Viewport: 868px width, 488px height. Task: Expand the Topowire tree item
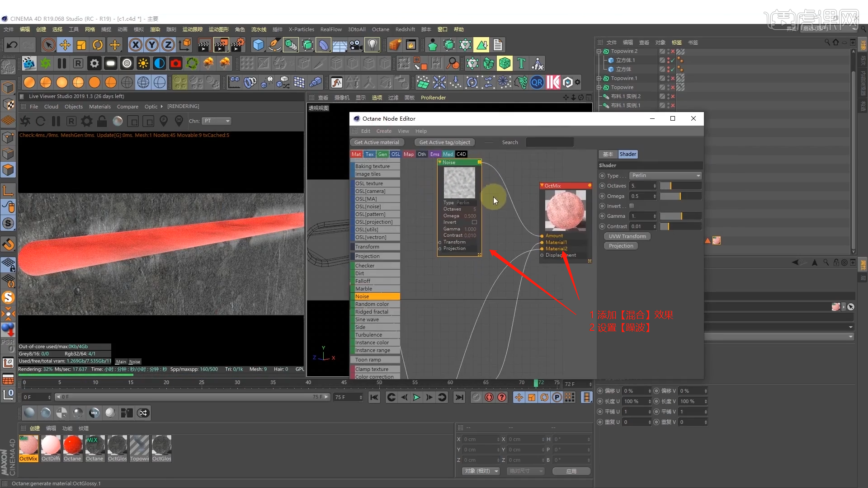[599, 88]
